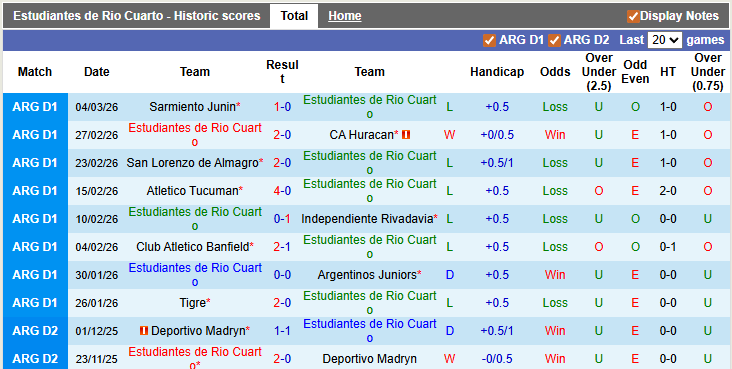732x369 pixels.
Task: Click the W result letter in CA Huracan row
Action: click(x=449, y=135)
